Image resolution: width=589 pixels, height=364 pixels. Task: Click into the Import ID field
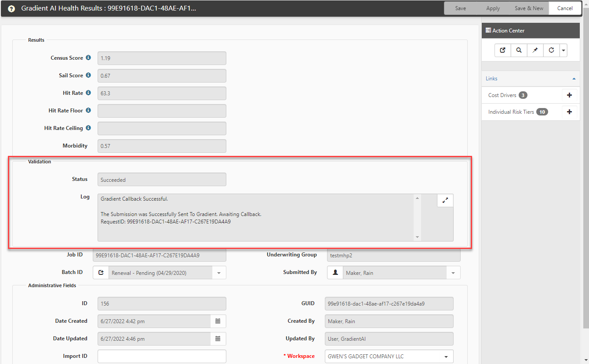pos(162,357)
